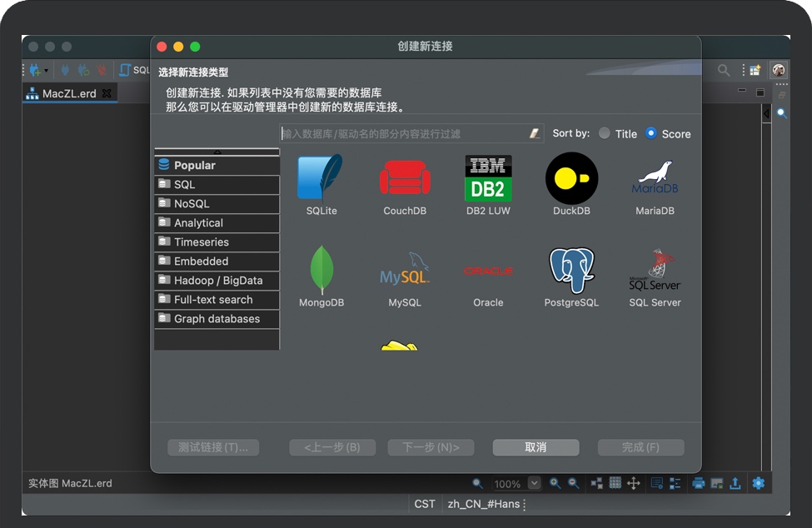Viewport: 812px width, 528px height.
Task: Click the 实体图 MacZL.erd status label
Action: click(70, 483)
